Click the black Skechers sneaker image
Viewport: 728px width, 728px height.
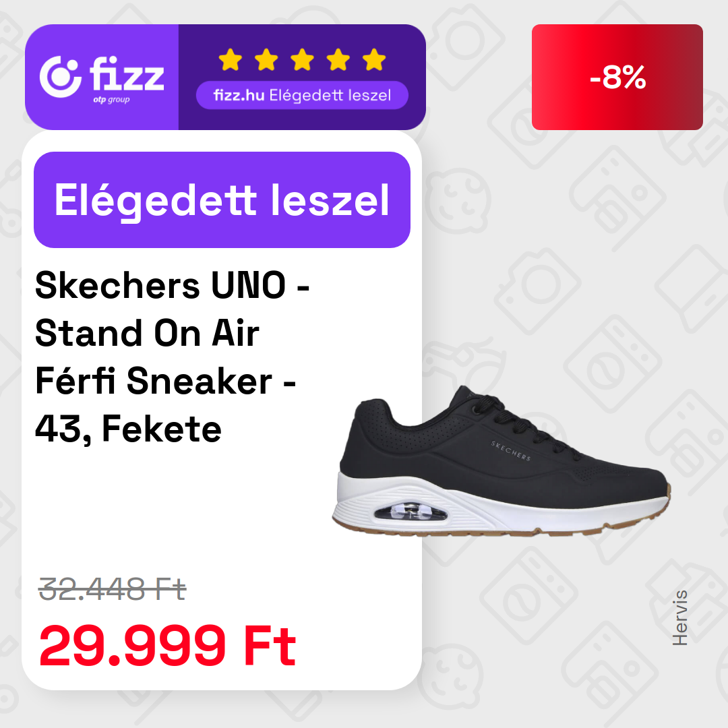coord(502,462)
